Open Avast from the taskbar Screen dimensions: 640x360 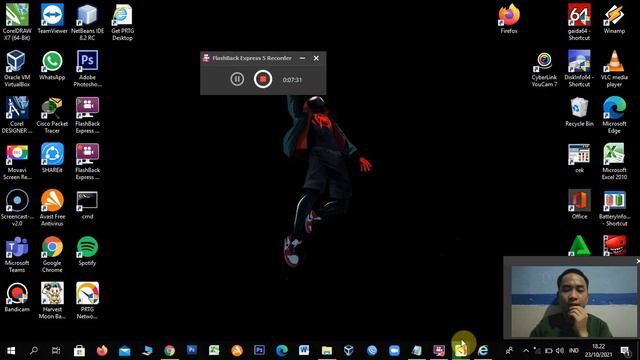237,351
